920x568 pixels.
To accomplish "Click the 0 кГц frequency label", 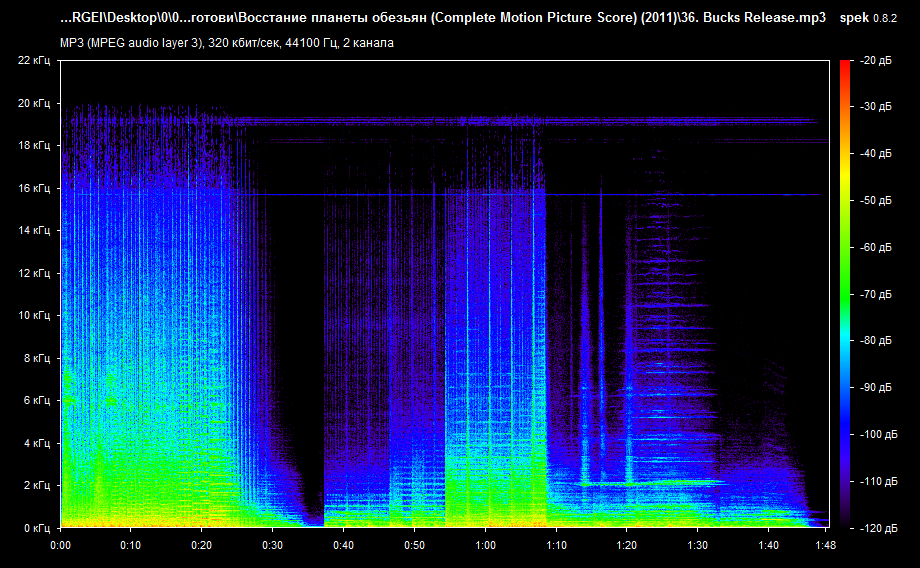I will (x=36, y=528).
